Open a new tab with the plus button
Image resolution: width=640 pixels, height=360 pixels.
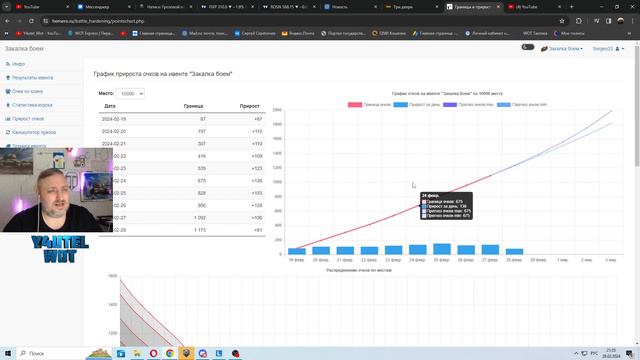[x=571, y=7]
